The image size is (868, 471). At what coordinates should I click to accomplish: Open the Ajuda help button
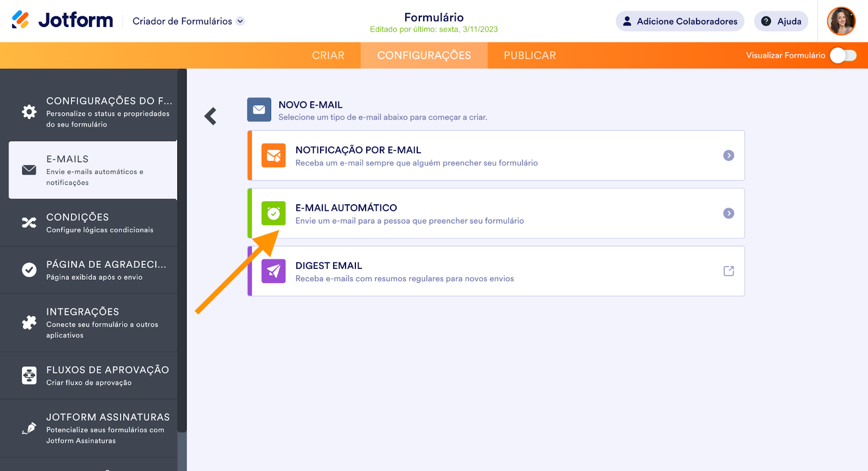(x=781, y=21)
